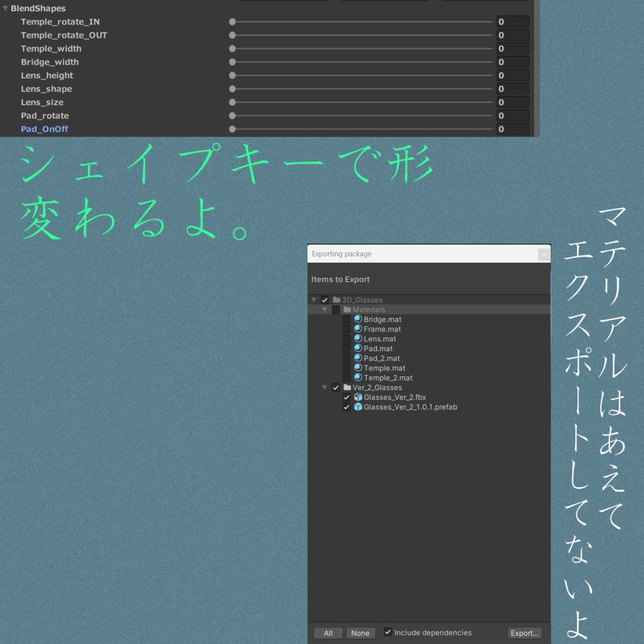Click the 3D_Glasses folder icon
The height and width of the screenshot is (644, 644).
[x=336, y=300]
